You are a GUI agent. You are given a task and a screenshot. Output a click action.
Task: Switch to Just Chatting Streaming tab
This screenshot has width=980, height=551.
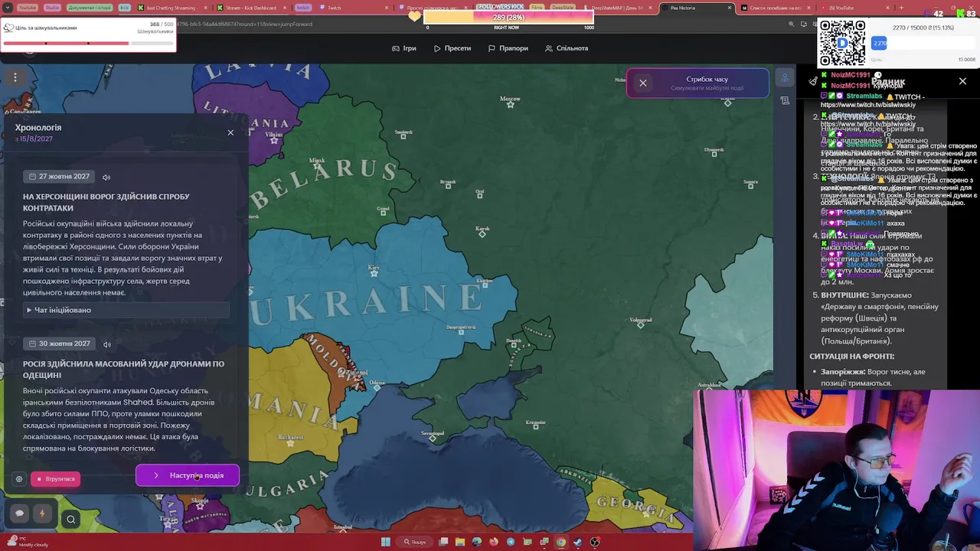172,8
